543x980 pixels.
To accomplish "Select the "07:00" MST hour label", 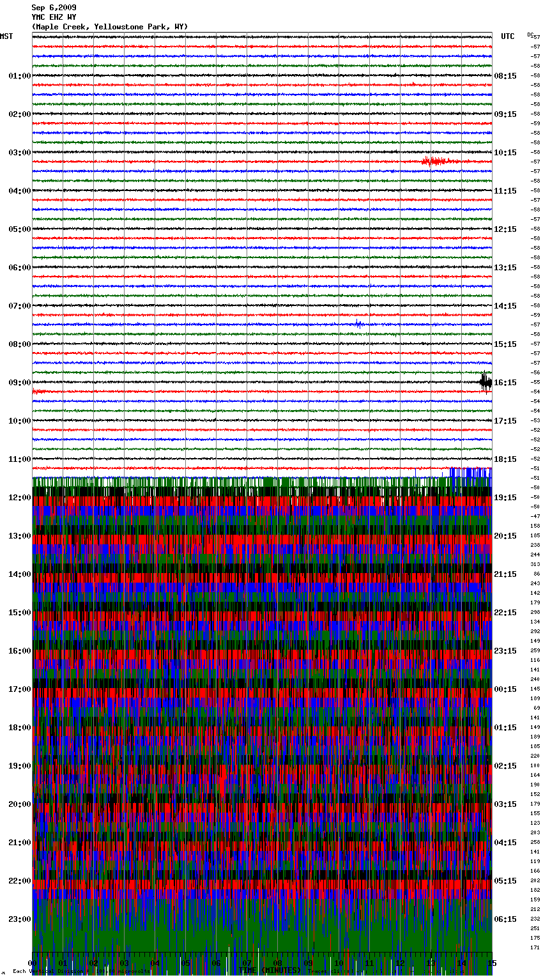I will click(20, 306).
